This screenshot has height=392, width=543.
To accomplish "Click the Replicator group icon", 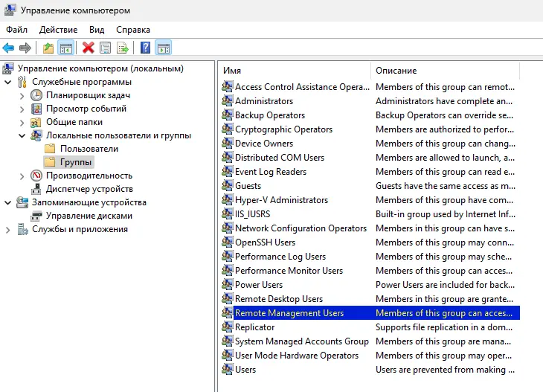I will 227,327.
